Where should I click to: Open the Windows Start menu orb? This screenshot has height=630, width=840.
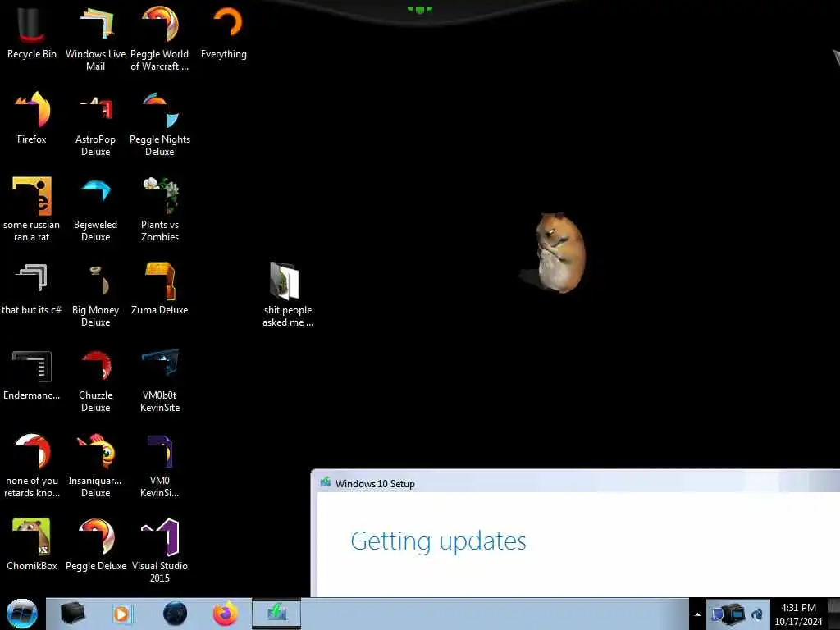[x=22, y=614]
